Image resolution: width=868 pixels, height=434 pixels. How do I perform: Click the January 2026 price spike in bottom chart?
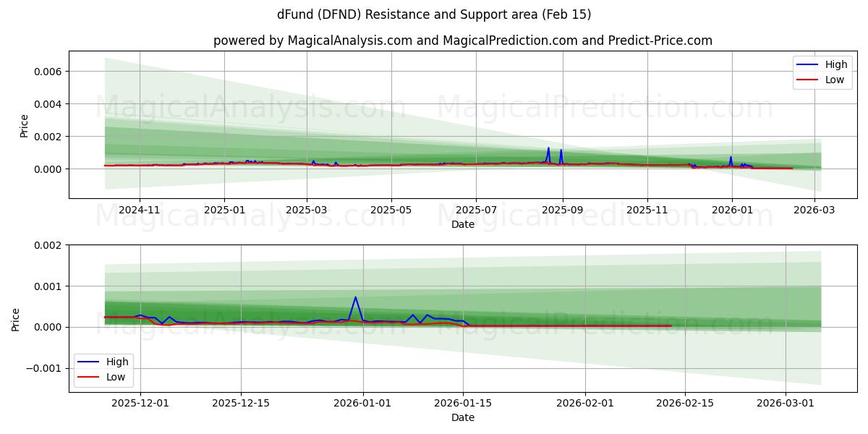(355, 297)
